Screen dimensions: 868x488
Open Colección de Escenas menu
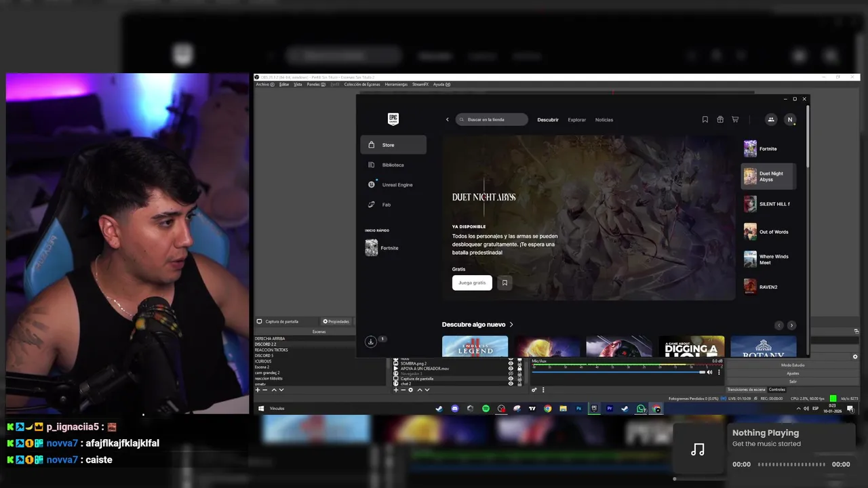[x=362, y=84]
